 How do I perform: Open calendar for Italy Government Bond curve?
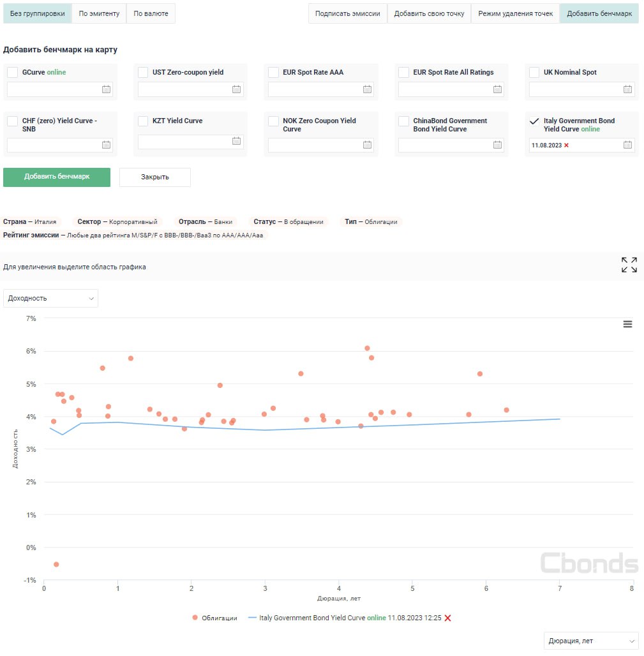(x=627, y=145)
